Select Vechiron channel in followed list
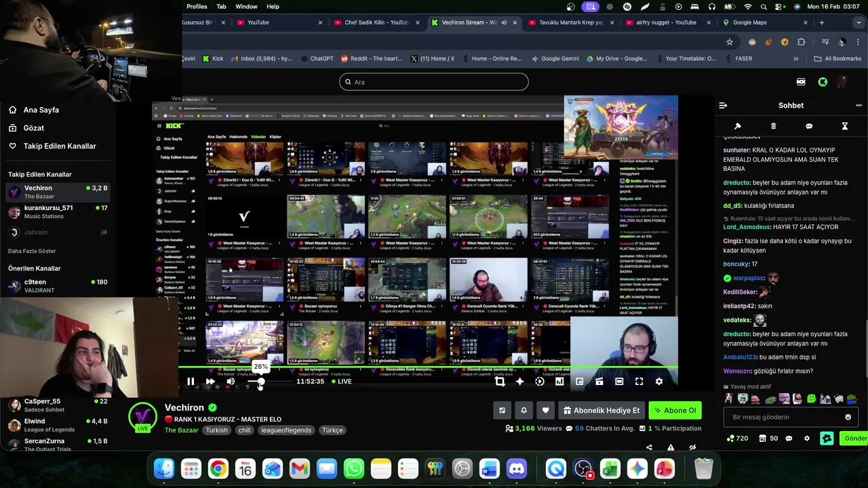 pos(57,192)
